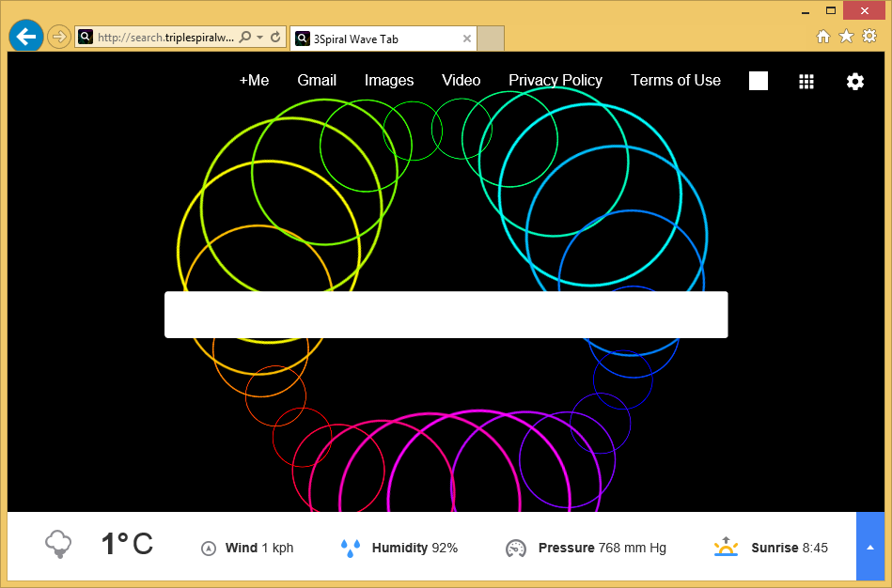This screenshot has width=892, height=588.
Task: Open page settings gear icon
Action: pyautogui.click(x=854, y=81)
